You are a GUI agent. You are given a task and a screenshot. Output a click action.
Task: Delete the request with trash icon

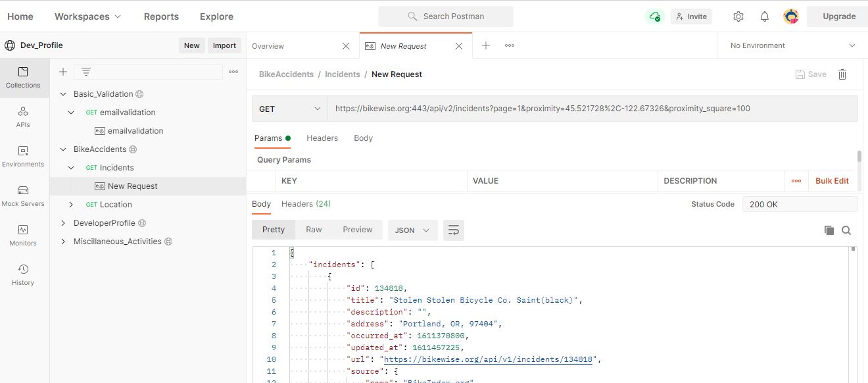[842, 74]
